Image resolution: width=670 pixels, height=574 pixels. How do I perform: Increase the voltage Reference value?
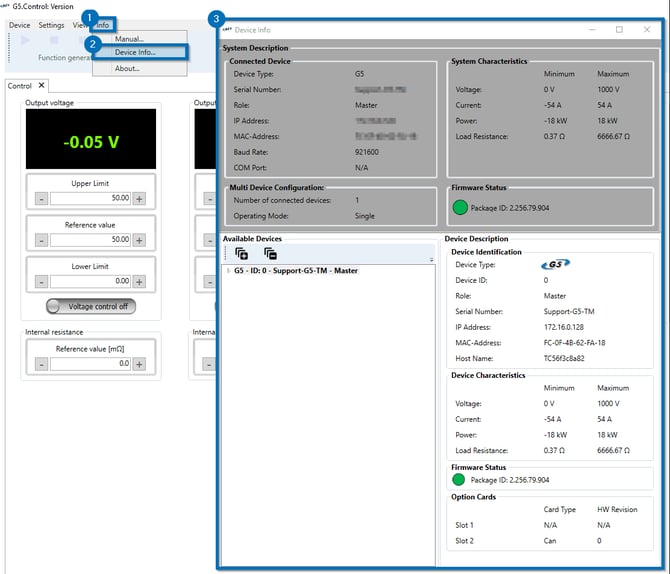point(139,240)
